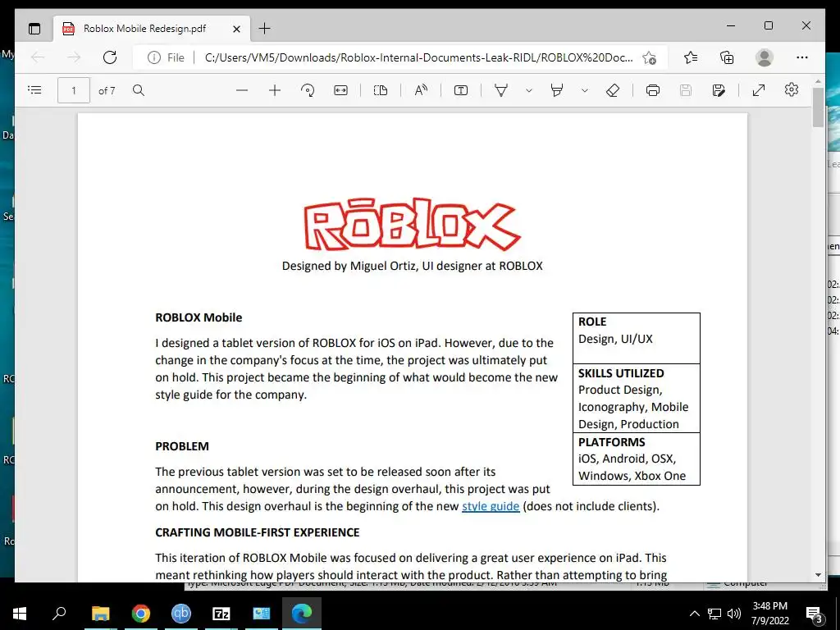Expand the Highlight options dropdown

(584, 90)
